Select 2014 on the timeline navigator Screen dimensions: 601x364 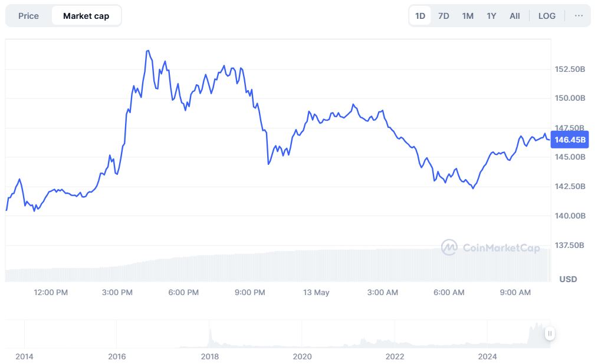24,356
